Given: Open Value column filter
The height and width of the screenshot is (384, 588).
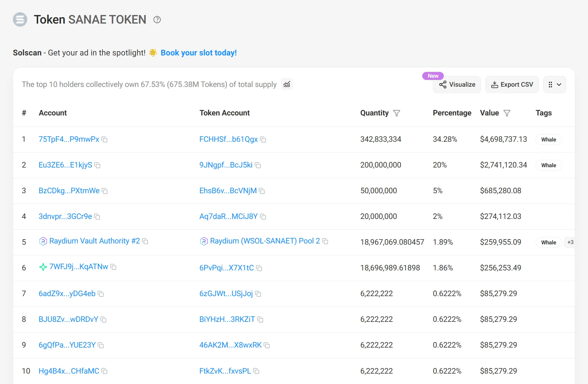Looking at the screenshot, I should pos(507,113).
